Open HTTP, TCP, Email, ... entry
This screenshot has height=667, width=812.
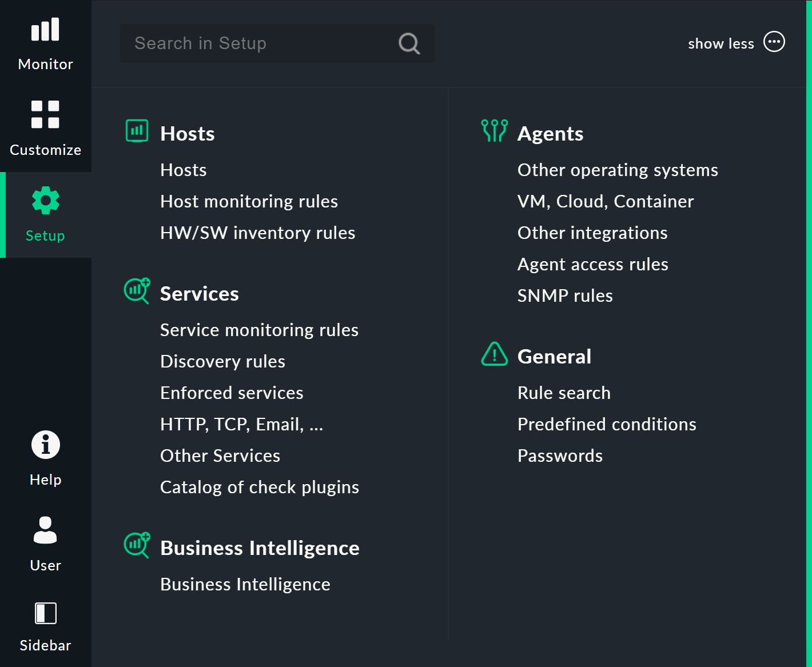242,424
